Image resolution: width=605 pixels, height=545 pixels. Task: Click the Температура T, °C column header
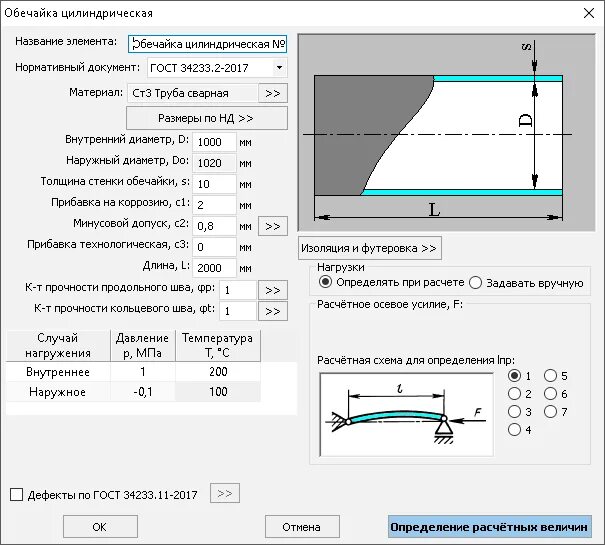(218, 345)
